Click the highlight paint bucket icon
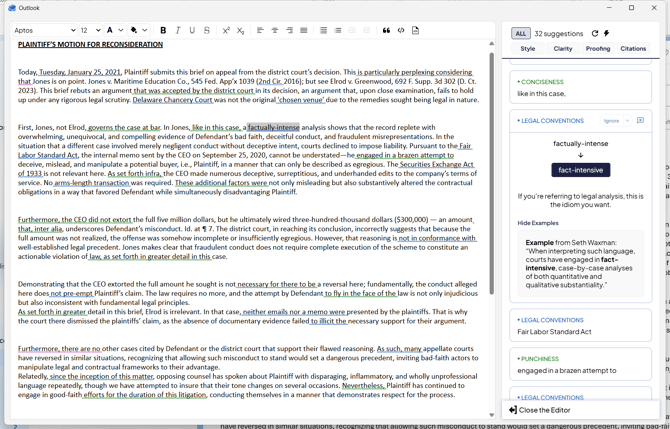 [134, 30]
